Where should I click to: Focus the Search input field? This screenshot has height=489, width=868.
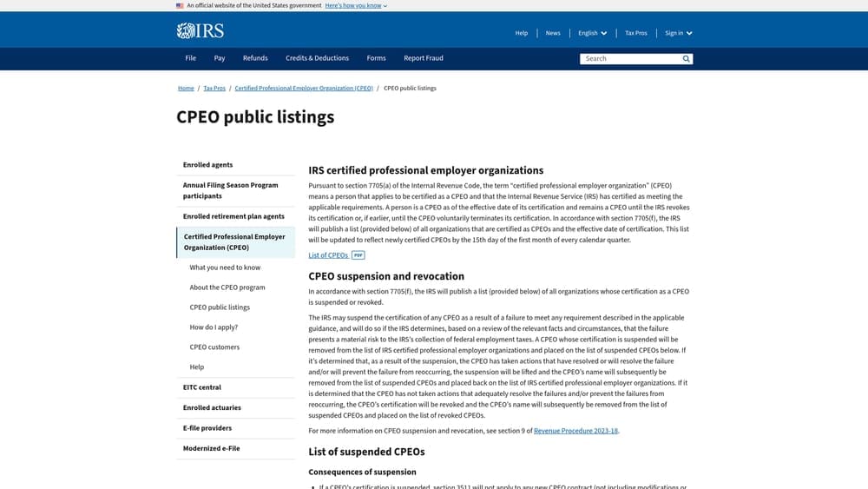630,59
